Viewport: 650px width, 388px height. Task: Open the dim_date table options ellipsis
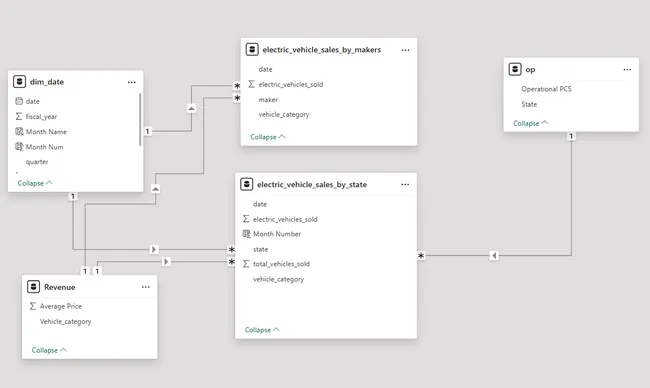(x=131, y=82)
